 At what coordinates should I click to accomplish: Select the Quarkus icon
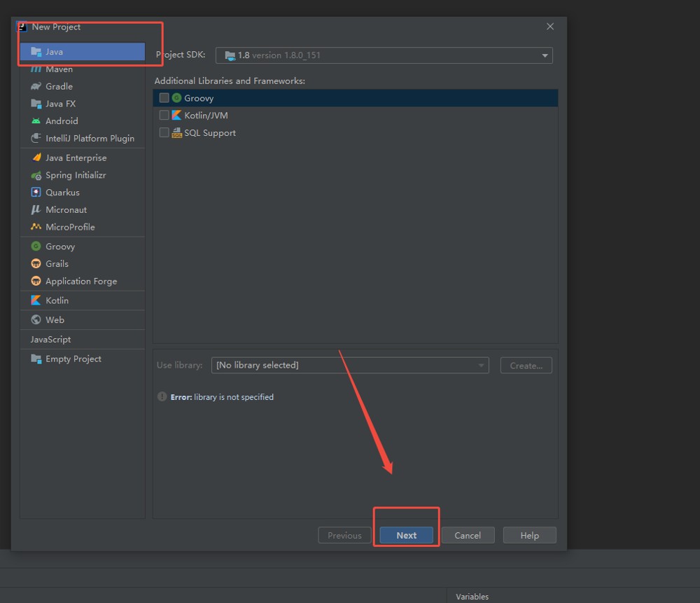[x=36, y=192]
